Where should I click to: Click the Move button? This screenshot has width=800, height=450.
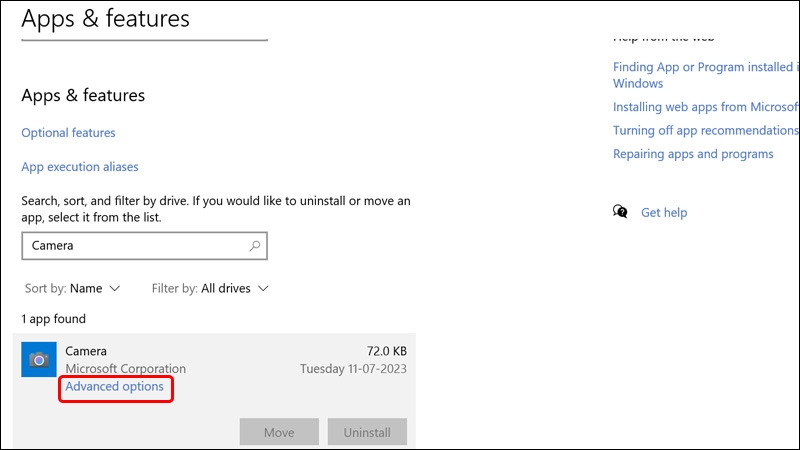279,432
